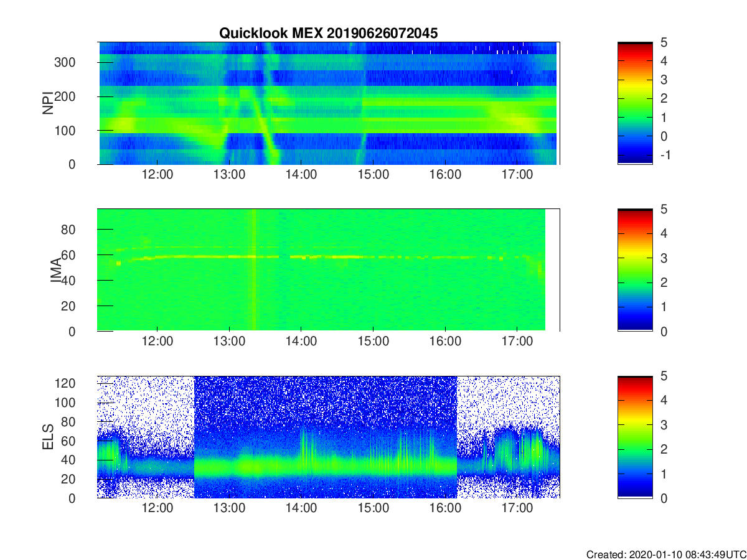This screenshot has height=560, width=747.
Task: Select the IMA y-axis label
Action: pyautogui.click(x=55, y=270)
